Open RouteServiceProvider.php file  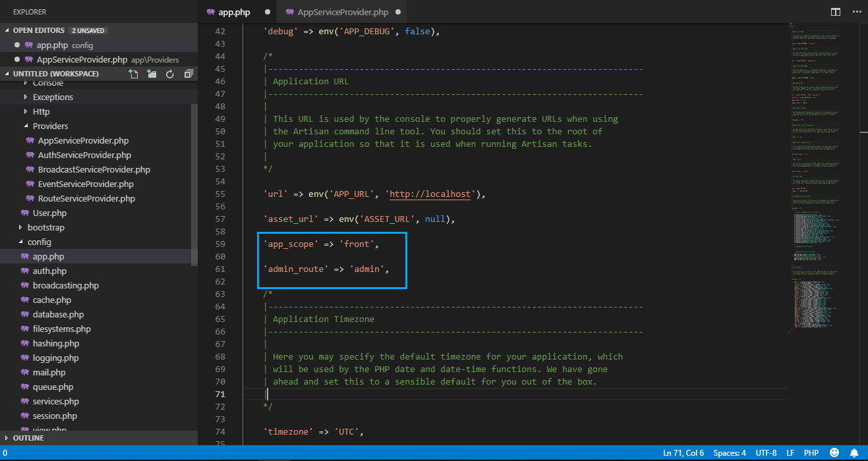(x=86, y=198)
